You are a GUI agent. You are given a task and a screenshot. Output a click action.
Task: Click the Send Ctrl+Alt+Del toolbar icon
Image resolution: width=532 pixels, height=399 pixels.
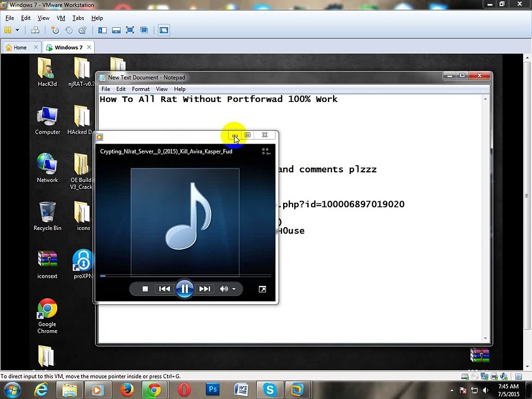[35, 30]
